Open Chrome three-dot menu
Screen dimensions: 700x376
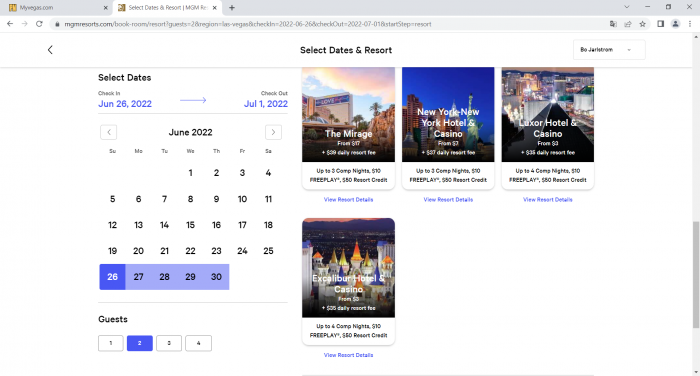point(690,24)
